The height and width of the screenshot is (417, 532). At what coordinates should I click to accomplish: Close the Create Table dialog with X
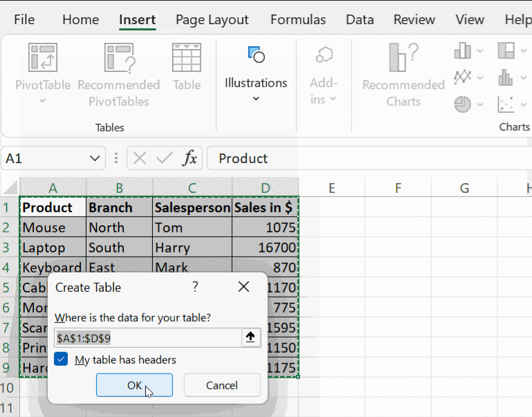[244, 287]
